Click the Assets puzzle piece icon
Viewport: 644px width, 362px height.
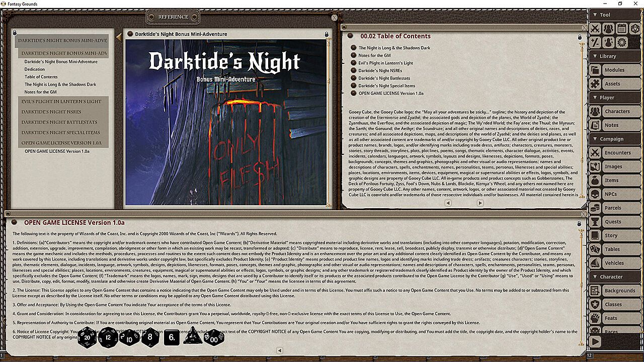595,83
